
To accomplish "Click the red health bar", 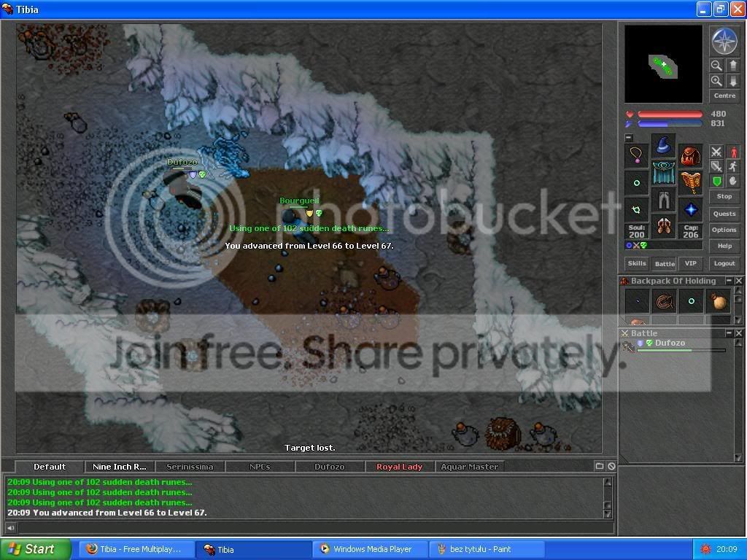I will (670, 114).
